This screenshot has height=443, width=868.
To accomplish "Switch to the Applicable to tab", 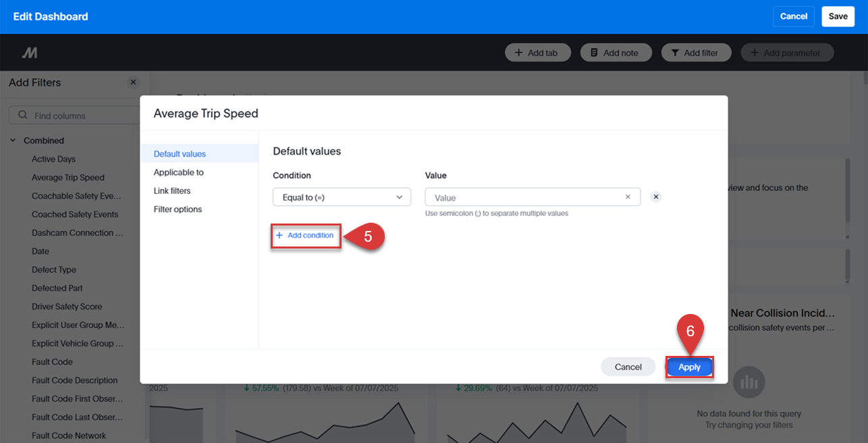I will click(177, 172).
